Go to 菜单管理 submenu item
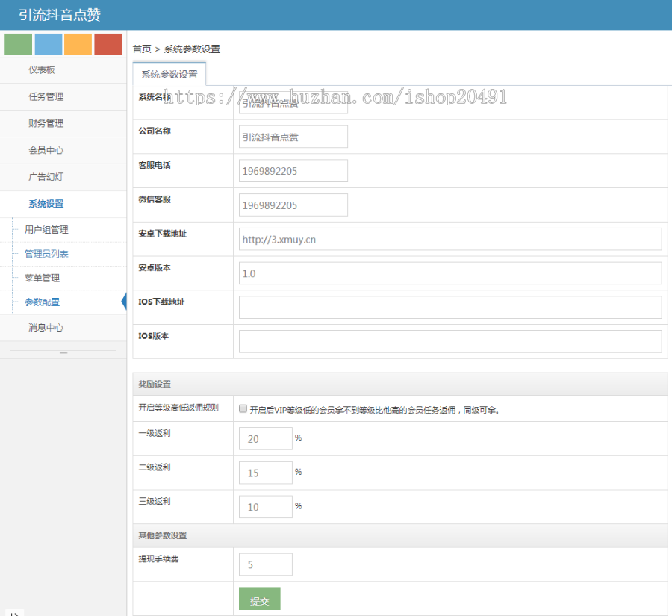 42,278
